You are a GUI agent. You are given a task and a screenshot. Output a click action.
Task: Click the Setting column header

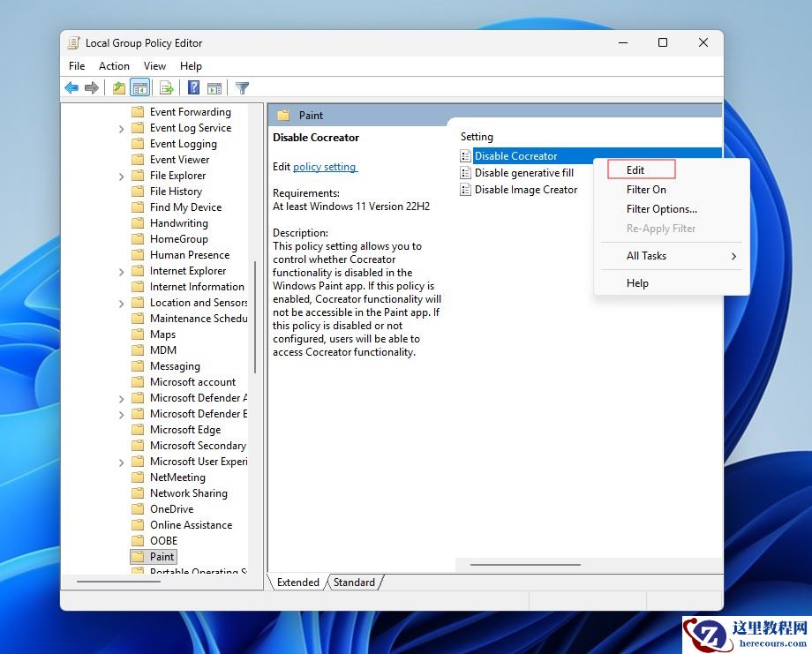(x=477, y=137)
